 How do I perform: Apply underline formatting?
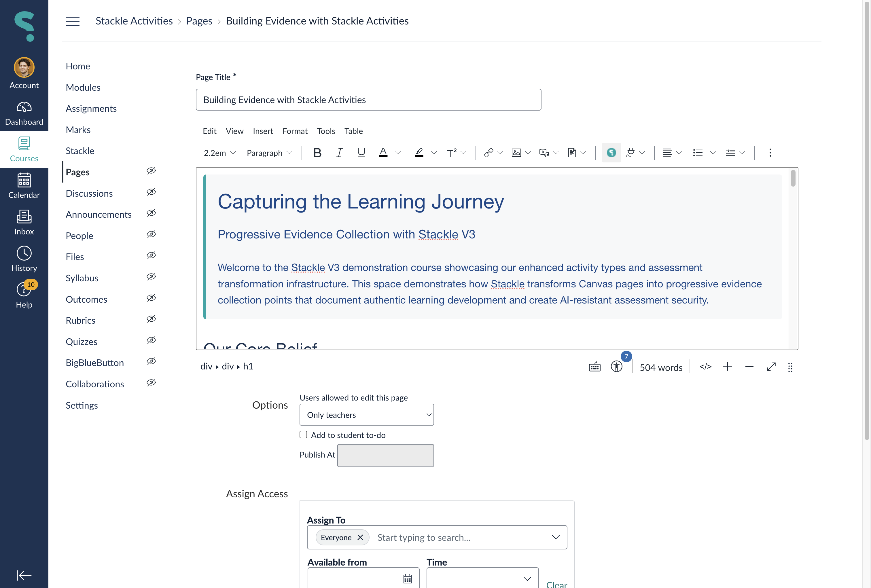(x=361, y=153)
